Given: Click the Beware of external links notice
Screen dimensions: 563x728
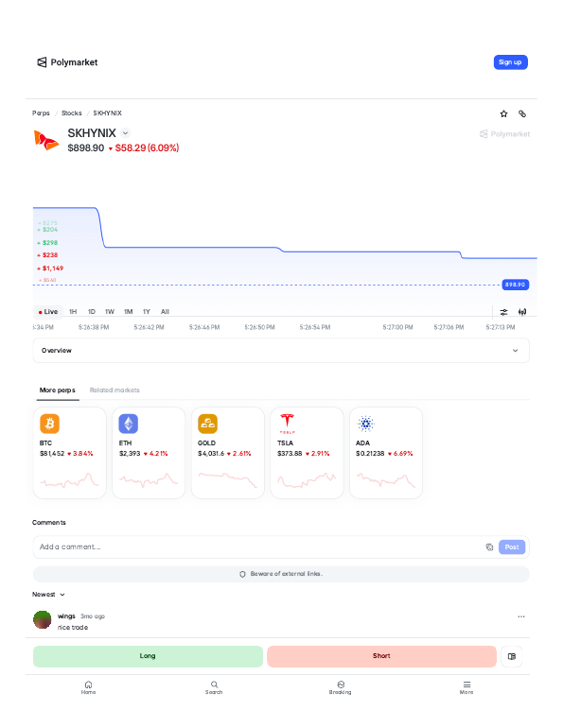Looking at the screenshot, I should pyautogui.click(x=281, y=574).
